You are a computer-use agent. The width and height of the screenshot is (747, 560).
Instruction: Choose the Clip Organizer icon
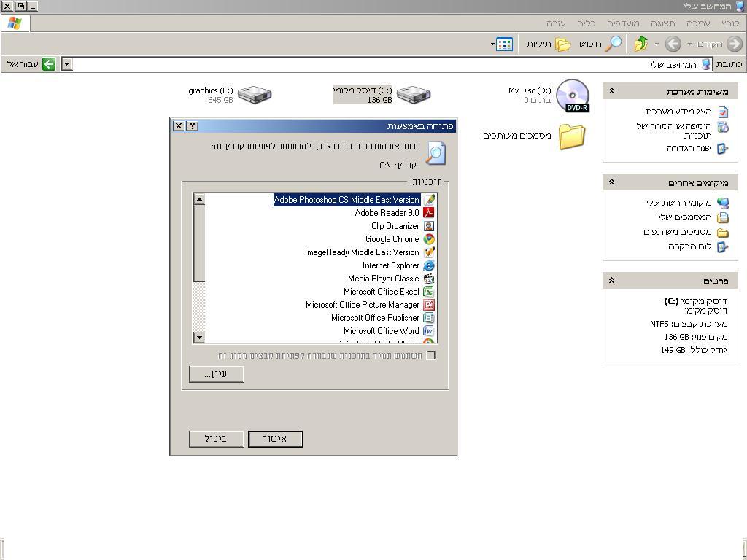point(429,226)
